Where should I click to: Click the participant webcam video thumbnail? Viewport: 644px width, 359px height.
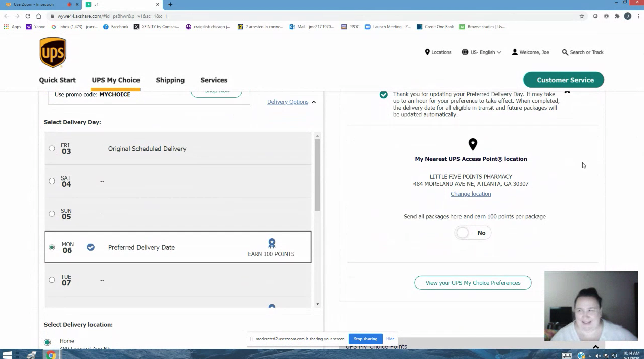tap(591, 306)
